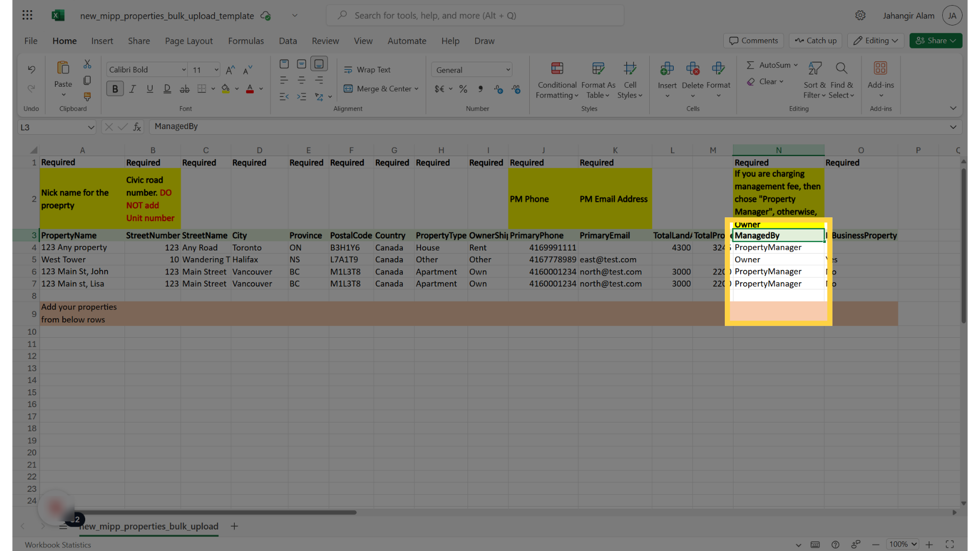Increase font size with the larger A icon
The width and height of the screenshot is (980, 551).
click(x=230, y=70)
